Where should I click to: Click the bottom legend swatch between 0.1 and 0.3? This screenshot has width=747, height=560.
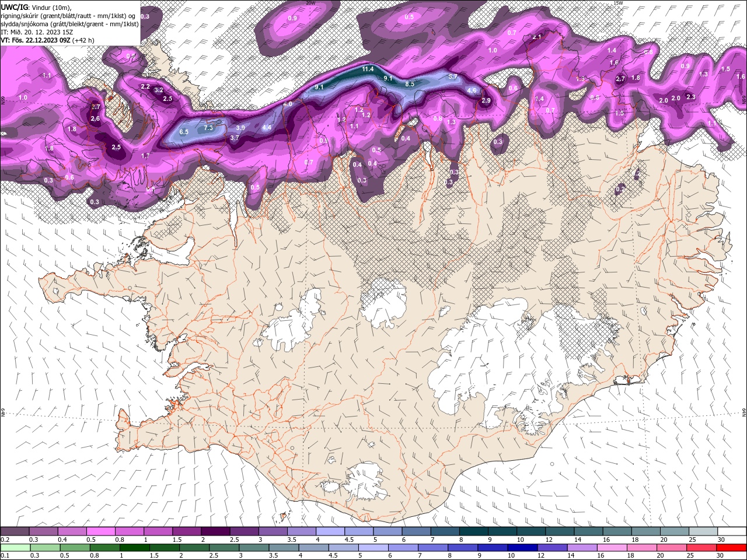(15, 548)
